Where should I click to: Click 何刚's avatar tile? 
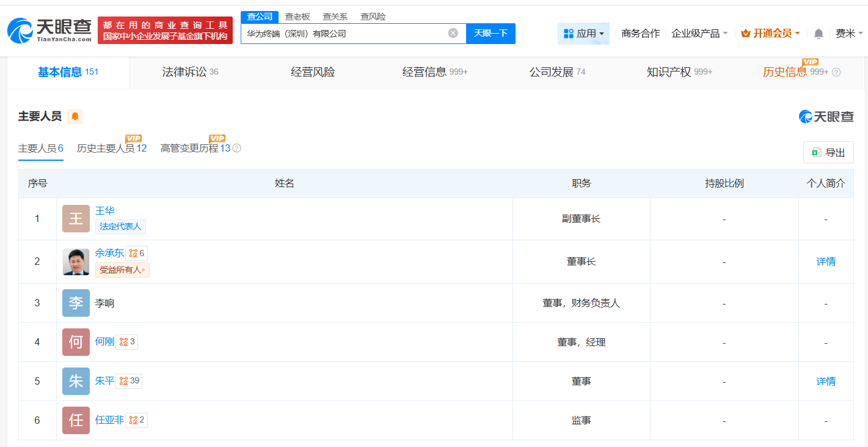click(76, 342)
